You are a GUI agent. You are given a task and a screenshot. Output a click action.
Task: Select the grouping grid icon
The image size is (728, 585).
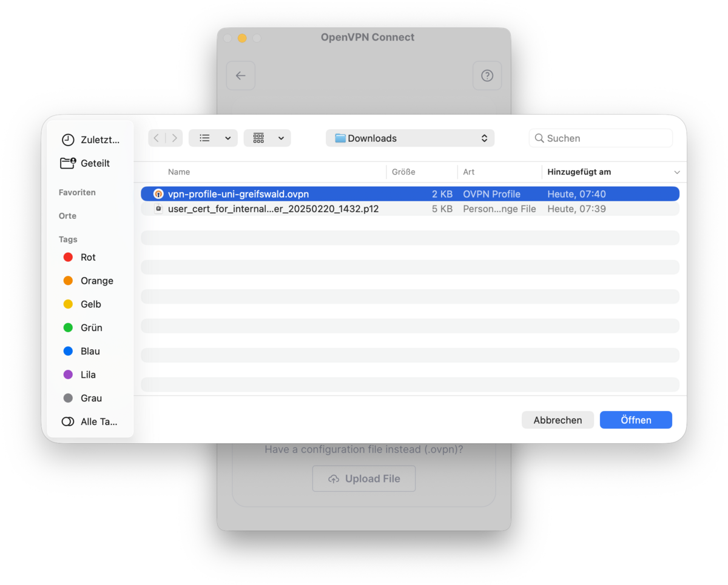(x=258, y=138)
